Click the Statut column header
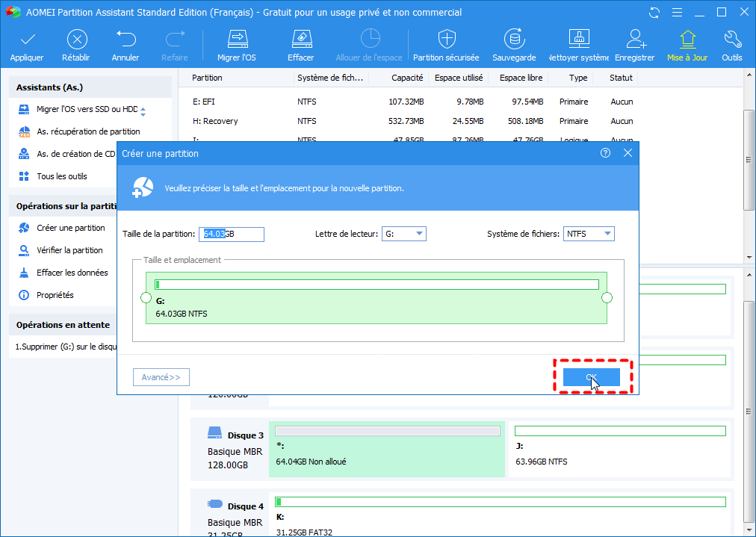Viewport: 756px width, 537px height. pos(621,78)
